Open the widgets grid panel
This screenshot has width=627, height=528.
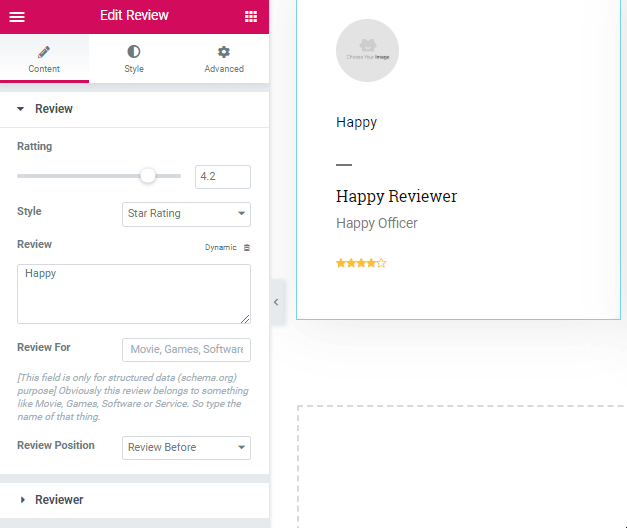(x=251, y=16)
